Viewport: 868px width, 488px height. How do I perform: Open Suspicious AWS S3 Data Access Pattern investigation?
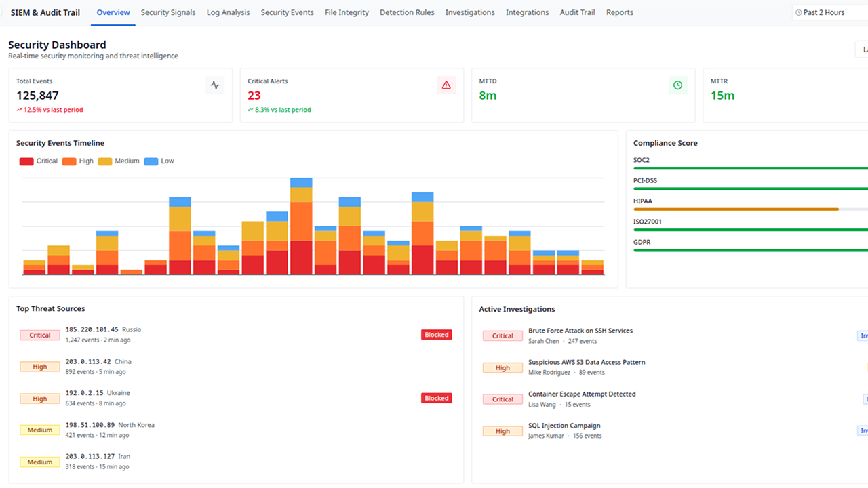[587, 362]
